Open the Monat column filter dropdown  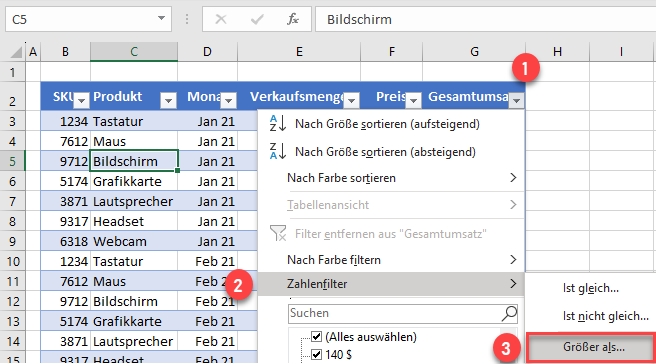coord(228,100)
